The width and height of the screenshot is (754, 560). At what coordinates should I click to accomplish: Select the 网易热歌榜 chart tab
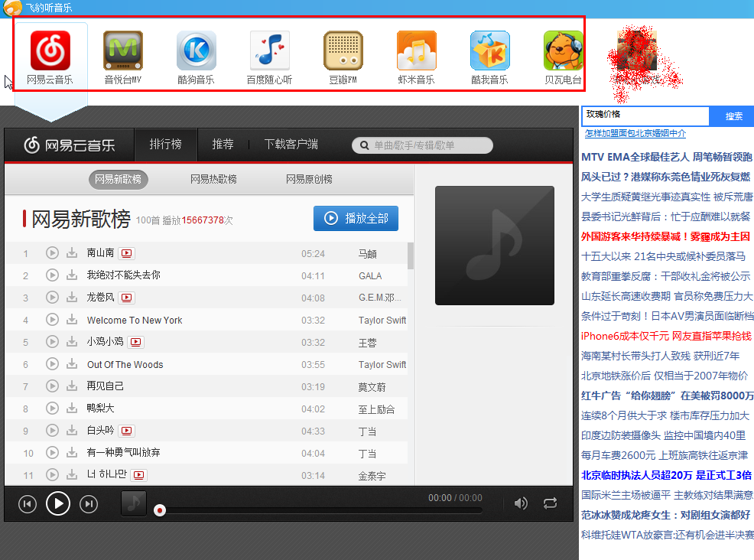[213, 180]
